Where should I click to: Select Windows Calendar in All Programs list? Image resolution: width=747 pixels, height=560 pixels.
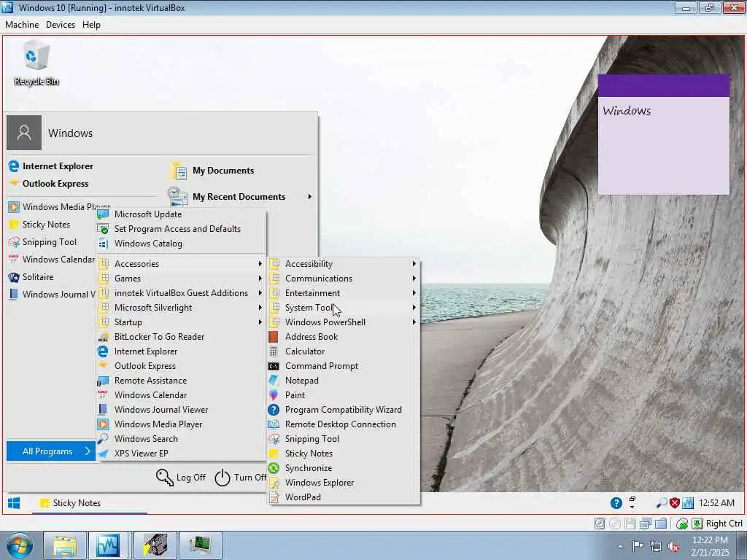point(181,395)
